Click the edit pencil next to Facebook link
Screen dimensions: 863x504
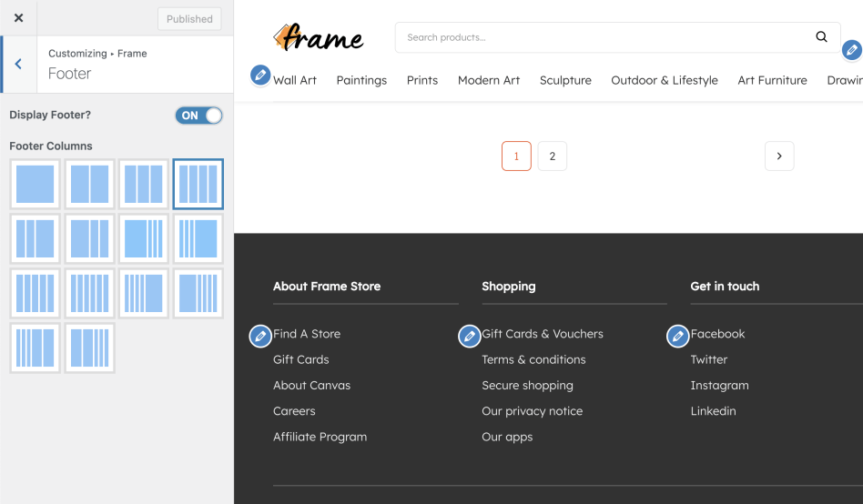[678, 336]
